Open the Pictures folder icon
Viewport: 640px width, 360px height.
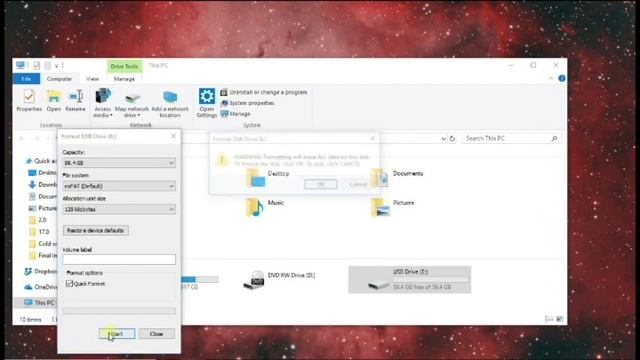tap(380, 207)
